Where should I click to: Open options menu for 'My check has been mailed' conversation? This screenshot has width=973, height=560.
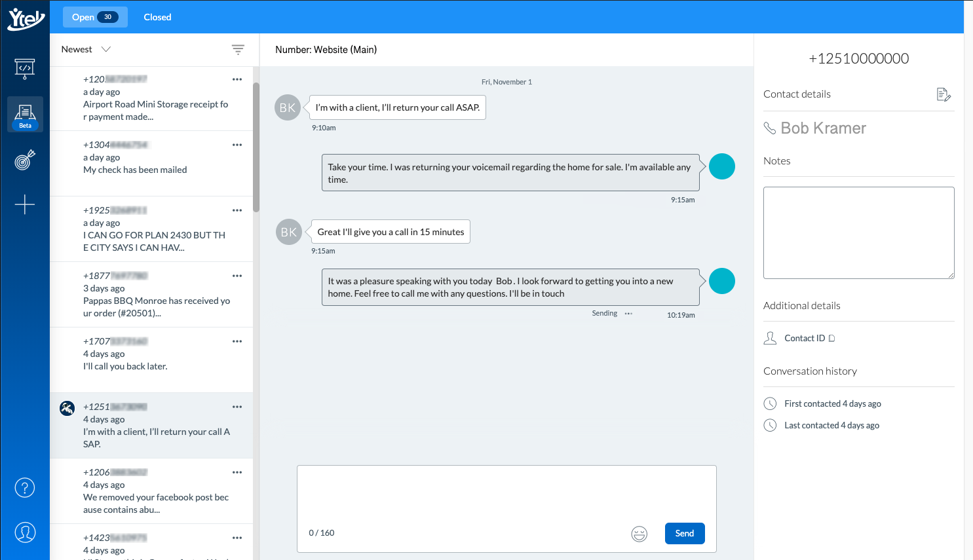237,145
